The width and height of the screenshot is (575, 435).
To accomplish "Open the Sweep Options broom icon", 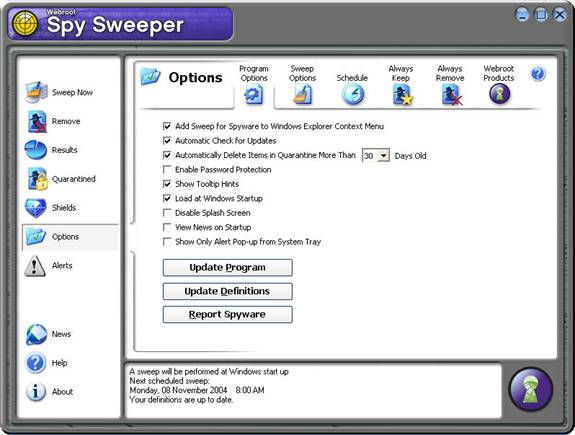I will [x=303, y=94].
